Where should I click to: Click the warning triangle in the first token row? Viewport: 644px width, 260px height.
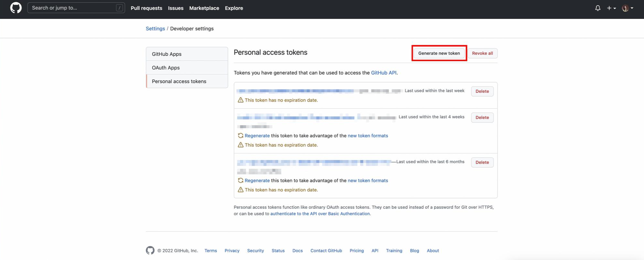240,100
